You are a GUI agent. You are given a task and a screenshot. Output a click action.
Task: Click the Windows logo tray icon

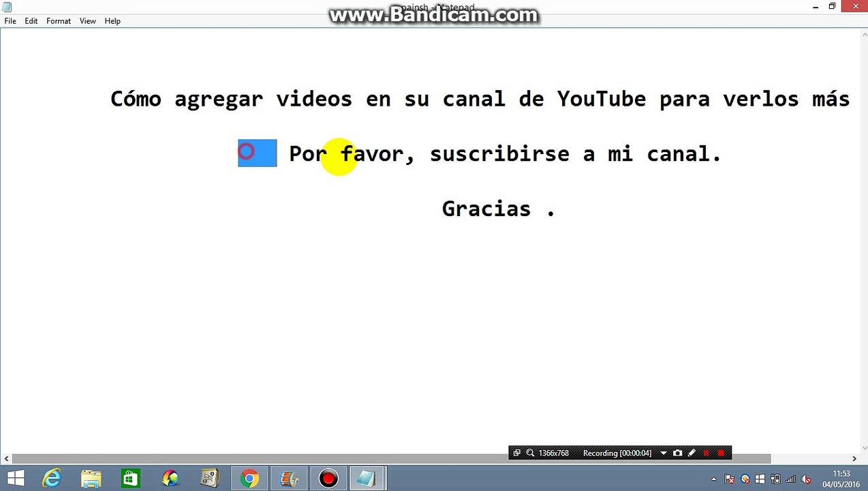(x=760, y=479)
